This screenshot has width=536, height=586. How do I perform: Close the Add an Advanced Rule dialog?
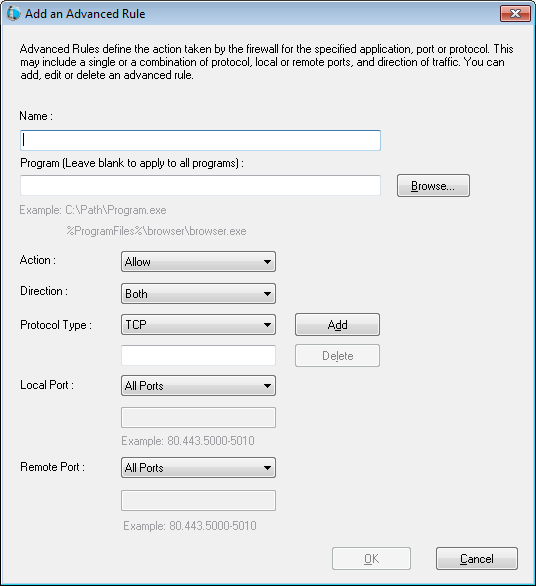tap(515, 14)
